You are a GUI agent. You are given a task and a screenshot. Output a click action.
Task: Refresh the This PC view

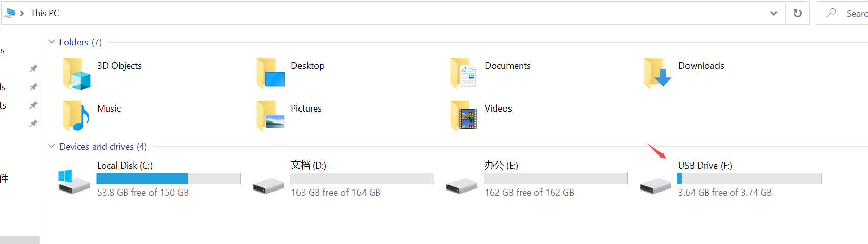pyautogui.click(x=798, y=13)
